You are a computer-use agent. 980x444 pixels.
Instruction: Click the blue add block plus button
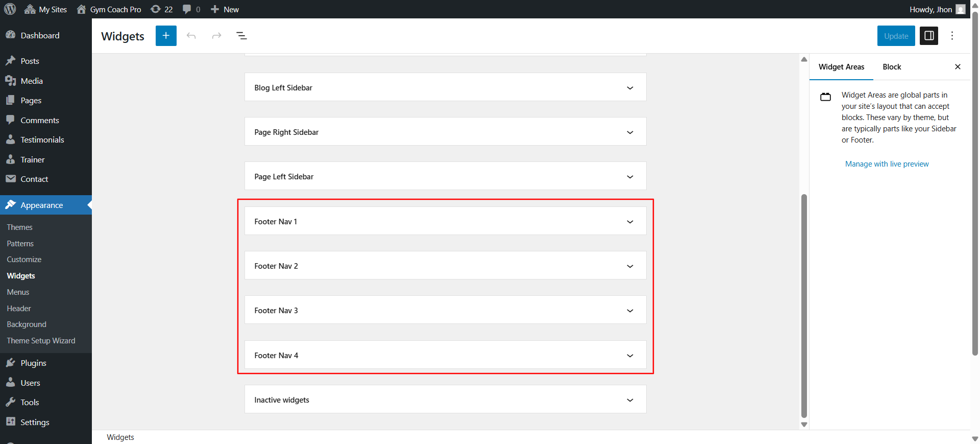pyautogui.click(x=166, y=36)
